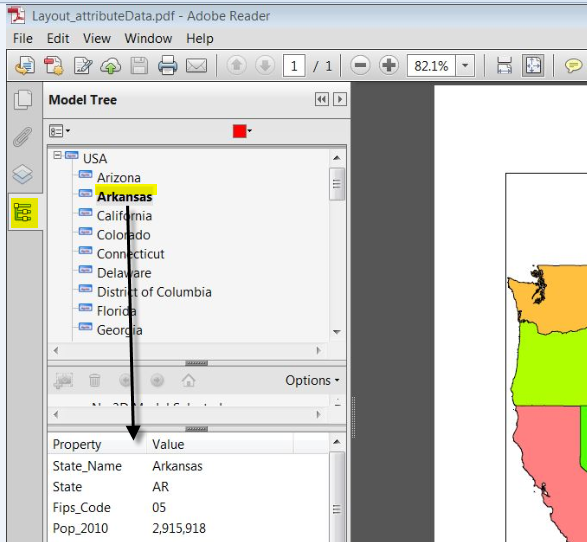Screen dimensions: 587x542
Task: Toggle the Fit one full page icon
Action: [x=533, y=66]
